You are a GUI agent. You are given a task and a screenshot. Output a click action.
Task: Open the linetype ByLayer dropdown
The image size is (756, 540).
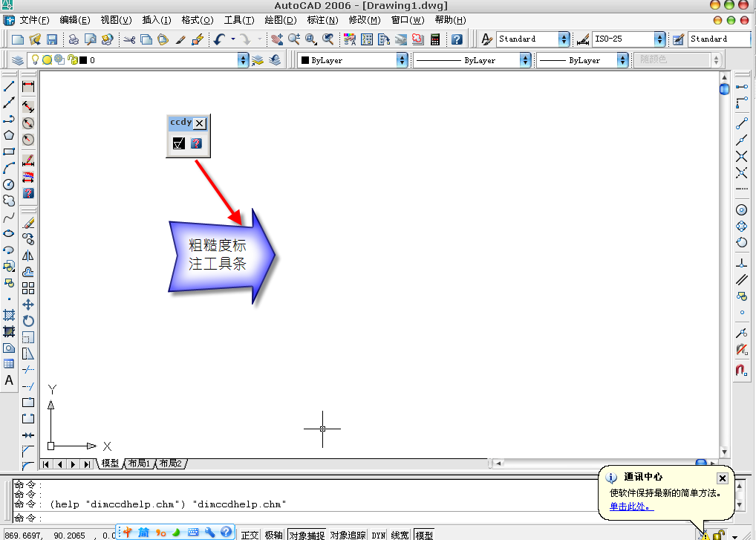click(526, 60)
